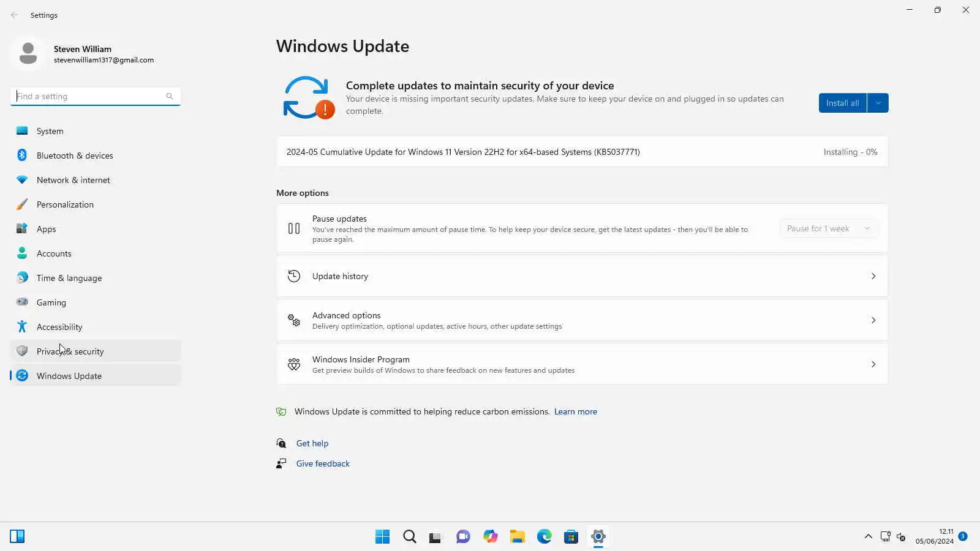Click the Windows Update sync icon in sidebar
Screen dimensions: 980x551
22,376
